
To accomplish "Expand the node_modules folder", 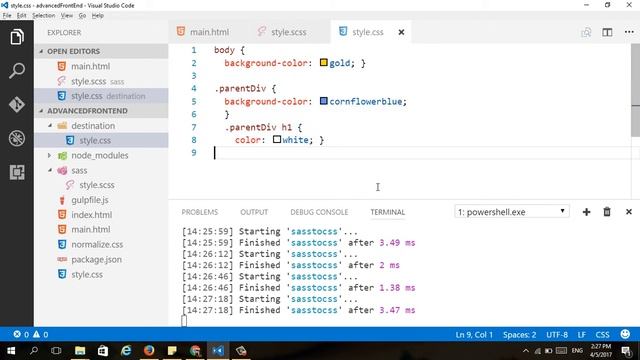I will pos(50,156).
